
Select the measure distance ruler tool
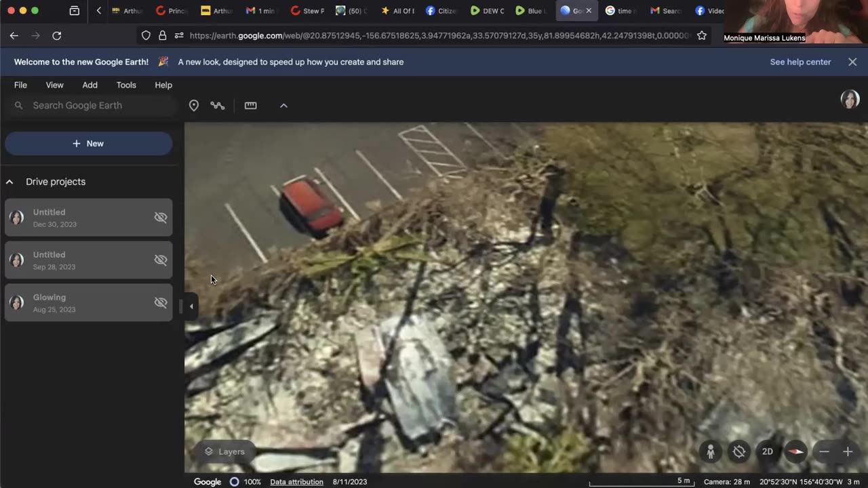251,106
